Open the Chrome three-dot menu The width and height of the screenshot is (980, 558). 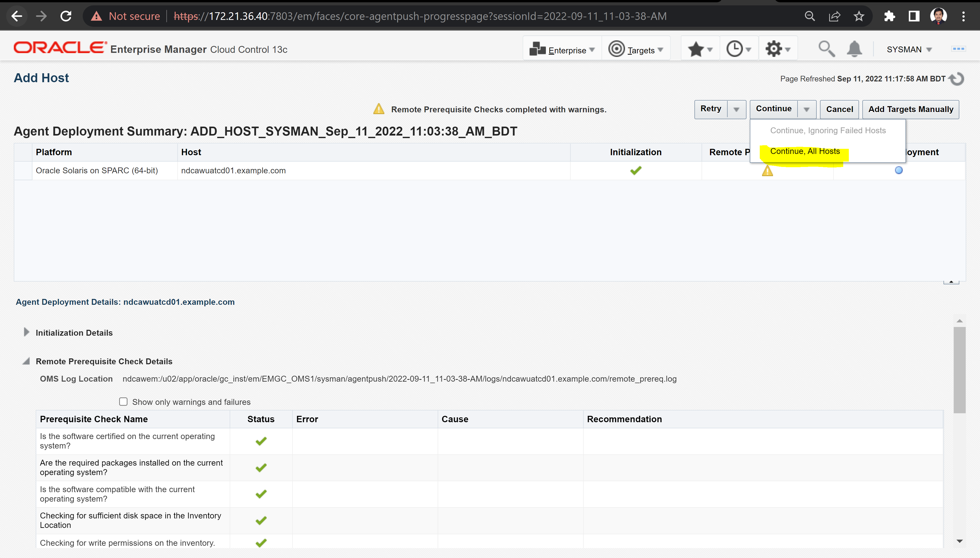point(963,16)
